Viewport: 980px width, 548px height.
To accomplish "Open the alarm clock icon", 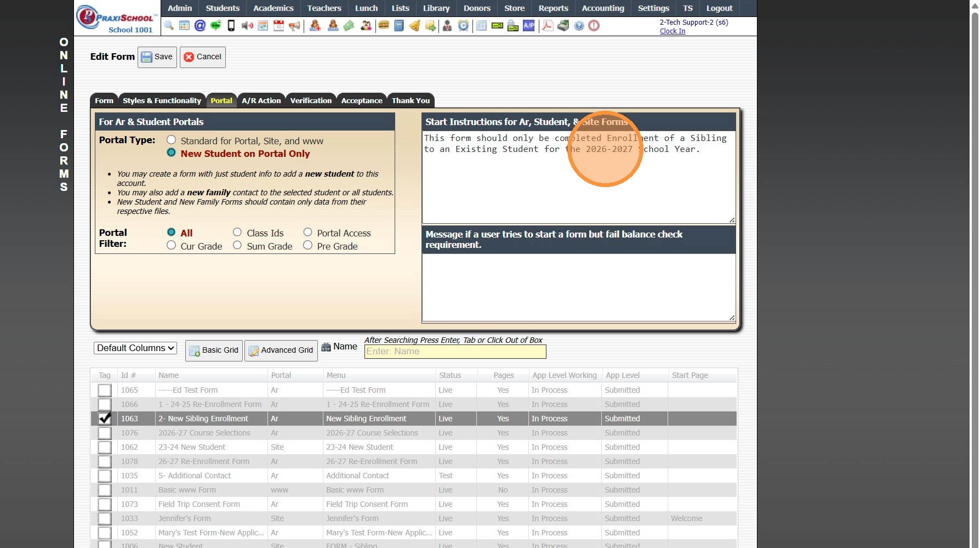I will (x=464, y=26).
